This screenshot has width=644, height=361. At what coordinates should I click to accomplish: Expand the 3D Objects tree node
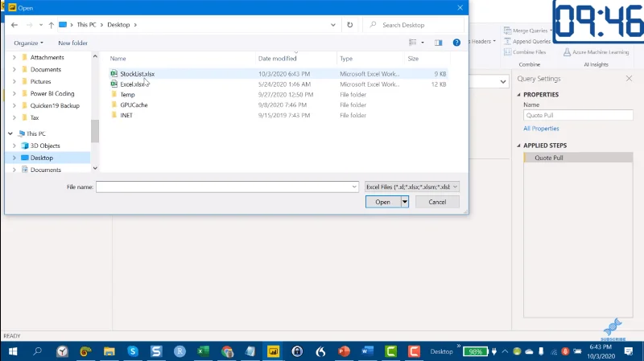coord(14,146)
